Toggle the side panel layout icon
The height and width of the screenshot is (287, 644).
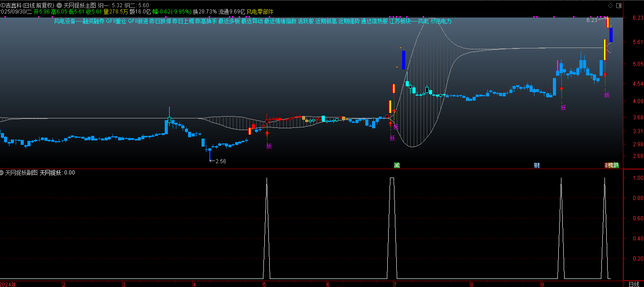(619, 5)
